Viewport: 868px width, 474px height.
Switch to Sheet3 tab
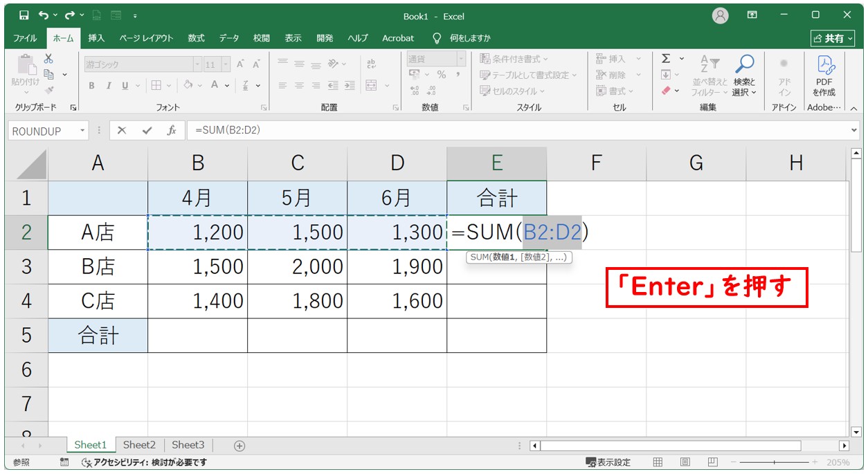pos(188,445)
